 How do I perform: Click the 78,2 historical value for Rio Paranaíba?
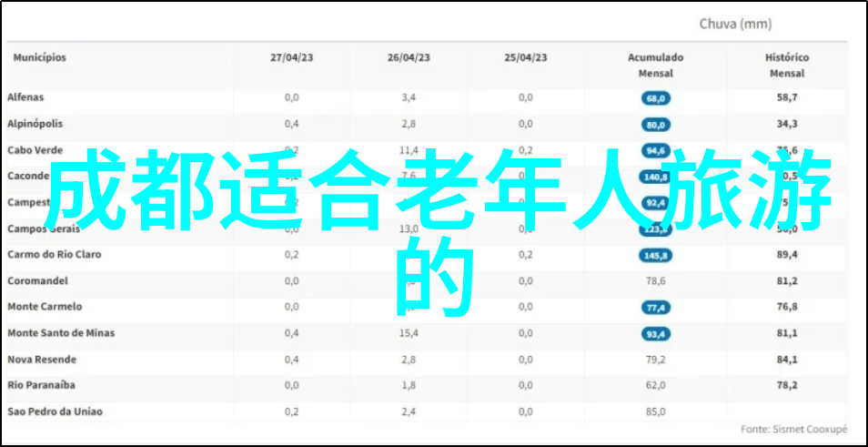pos(787,385)
